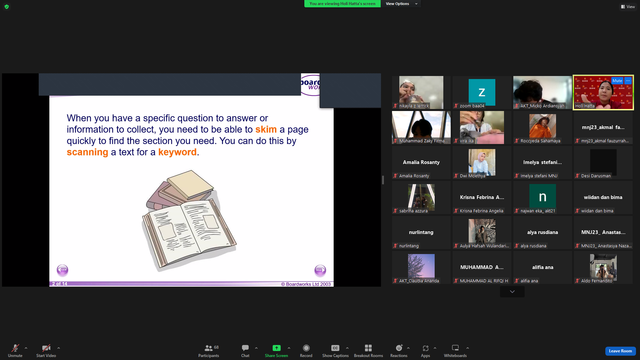Image resolution: width=640 pixels, height=360 pixels.
Task: Open share options arrow beside Share Screen
Action: tap(289, 348)
